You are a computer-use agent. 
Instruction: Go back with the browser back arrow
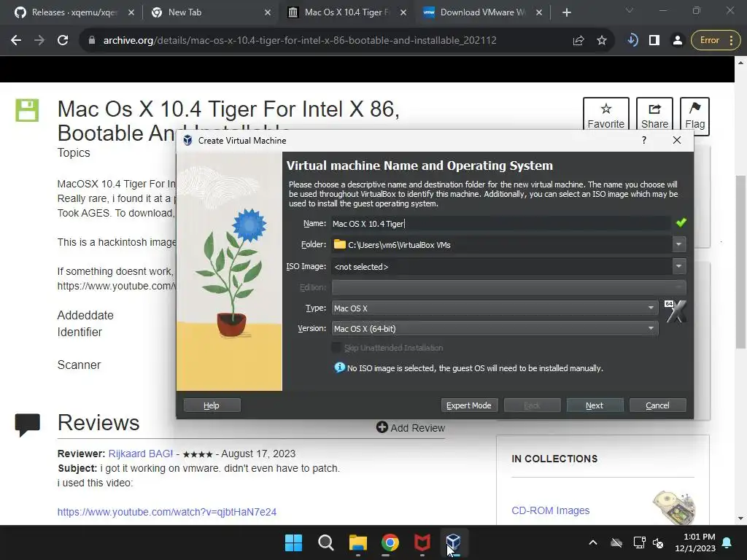[x=16, y=41]
